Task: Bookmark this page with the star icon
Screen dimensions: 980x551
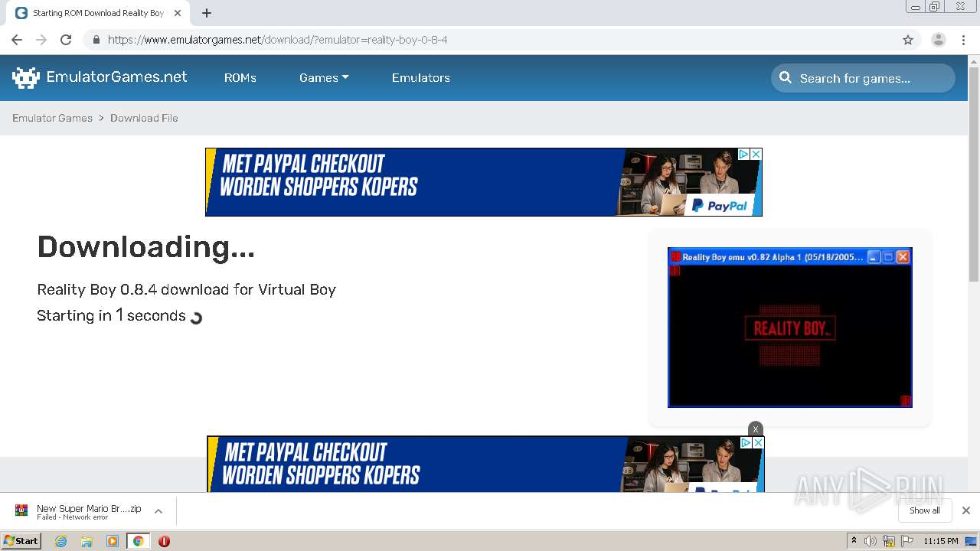Action: [x=908, y=40]
